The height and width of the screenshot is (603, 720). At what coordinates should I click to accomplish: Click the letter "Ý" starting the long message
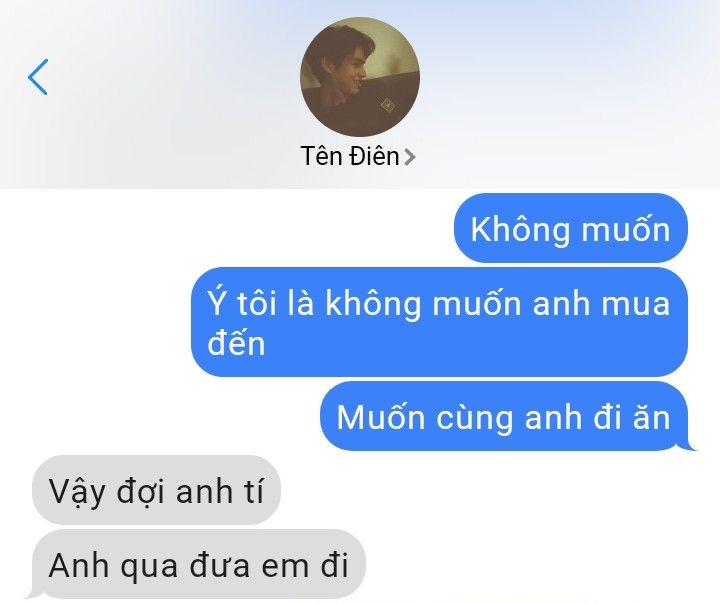click(217, 302)
